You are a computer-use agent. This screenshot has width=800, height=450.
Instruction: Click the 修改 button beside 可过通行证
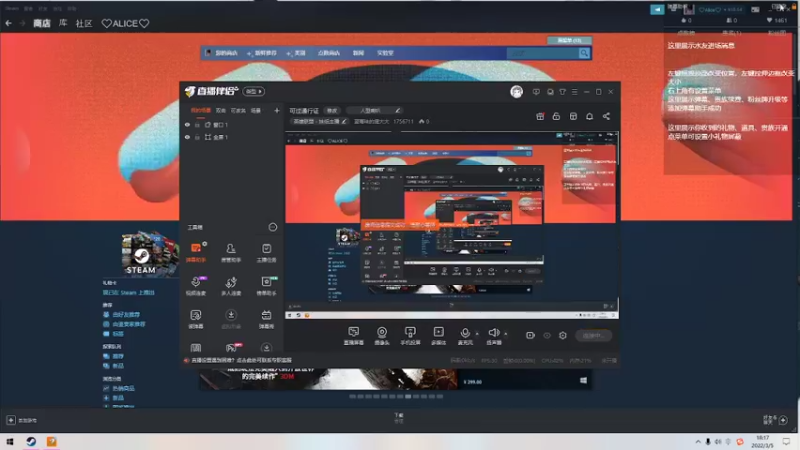(x=332, y=111)
